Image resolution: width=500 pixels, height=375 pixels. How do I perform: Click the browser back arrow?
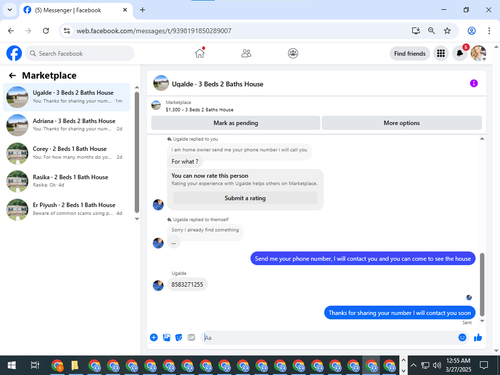tap(11, 31)
